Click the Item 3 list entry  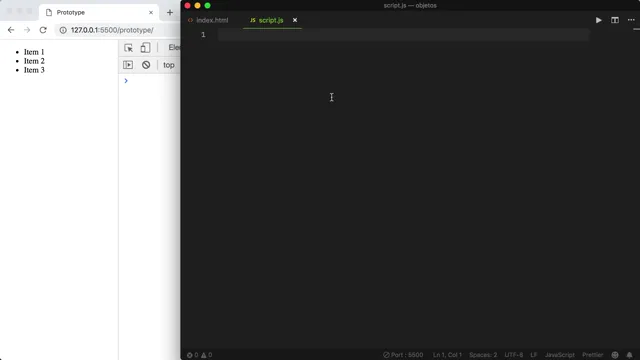pyautogui.click(x=34, y=70)
